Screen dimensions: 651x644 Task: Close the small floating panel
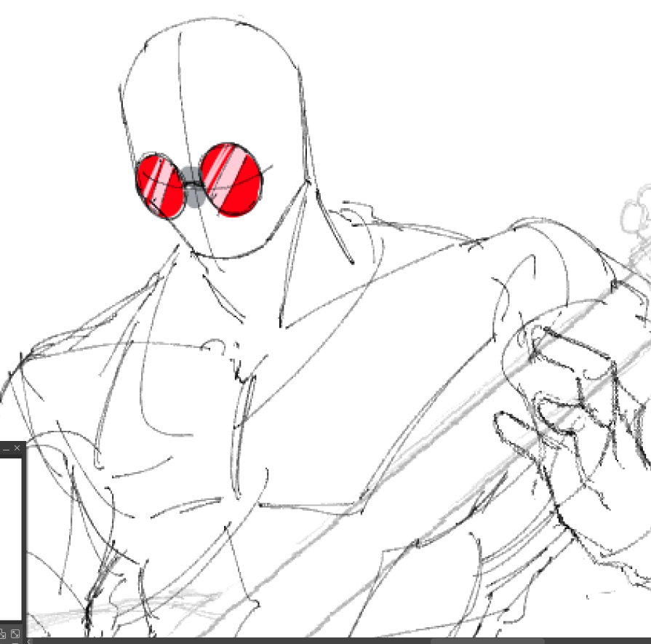17,448
